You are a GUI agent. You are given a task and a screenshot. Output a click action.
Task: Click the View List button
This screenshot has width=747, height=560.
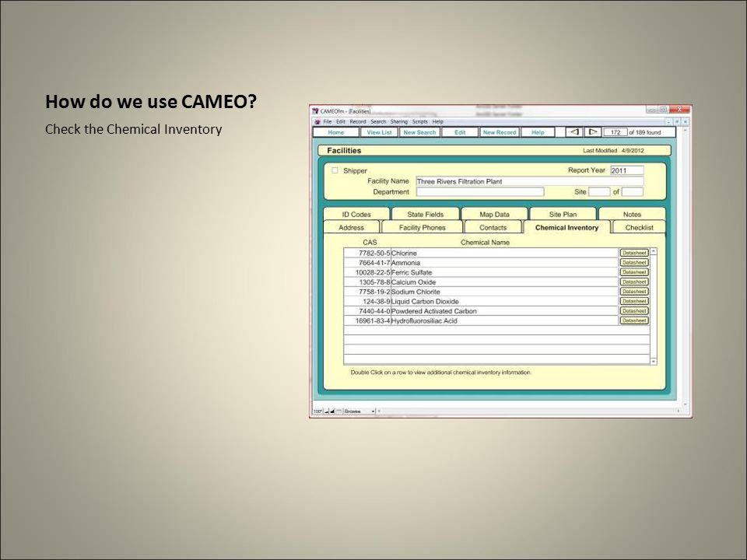click(x=379, y=132)
